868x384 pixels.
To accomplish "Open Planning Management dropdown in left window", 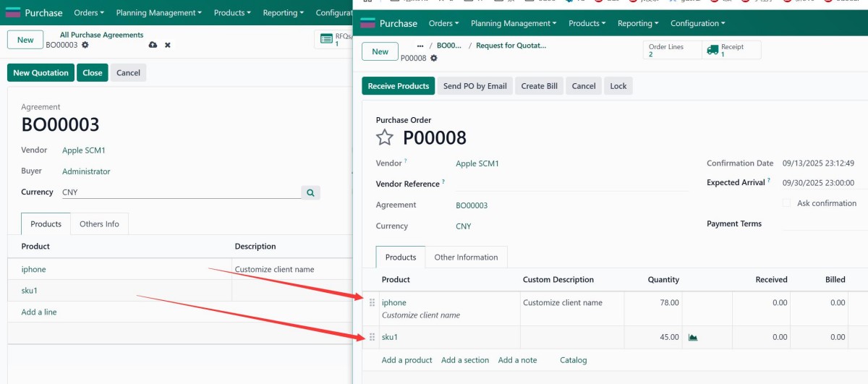I will pyautogui.click(x=159, y=13).
